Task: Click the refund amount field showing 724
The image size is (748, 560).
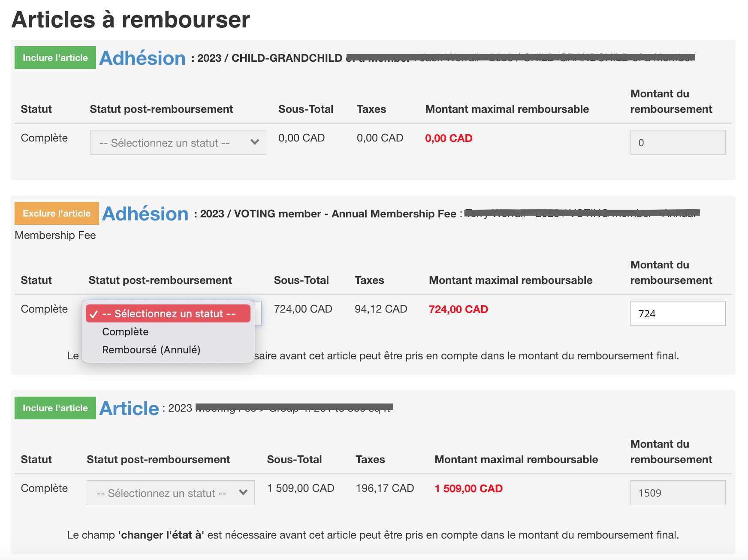Action: [677, 314]
